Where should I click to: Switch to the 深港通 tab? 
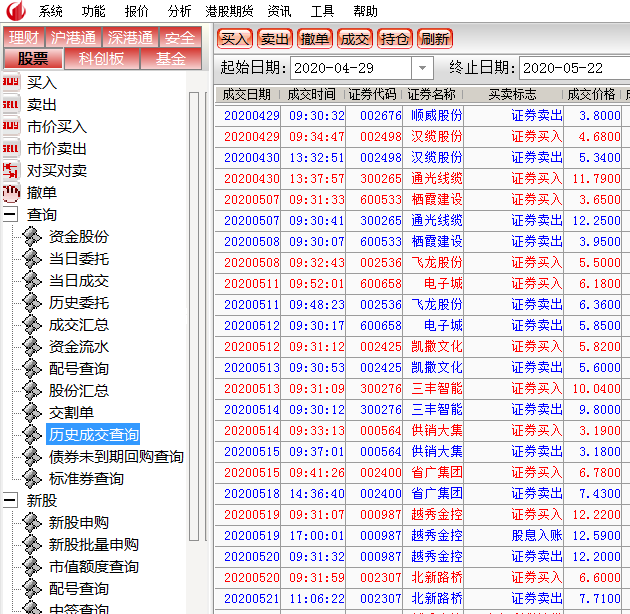131,37
